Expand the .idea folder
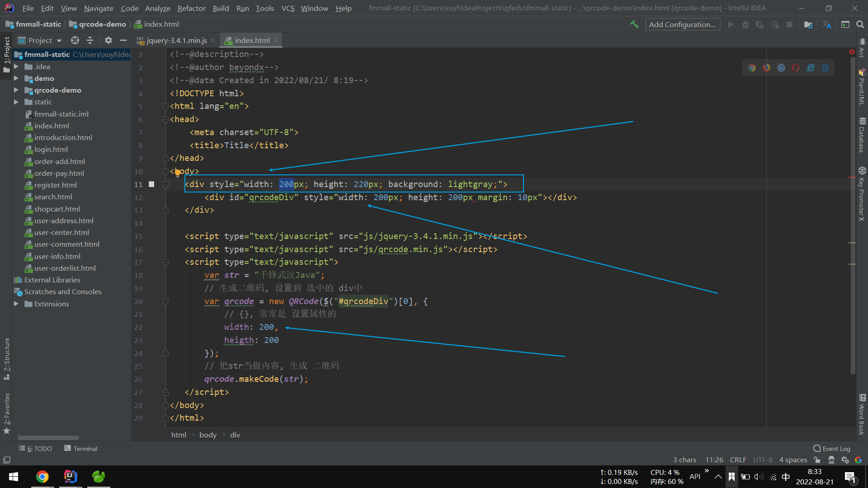The image size is (868, 488). pos(16,66)
